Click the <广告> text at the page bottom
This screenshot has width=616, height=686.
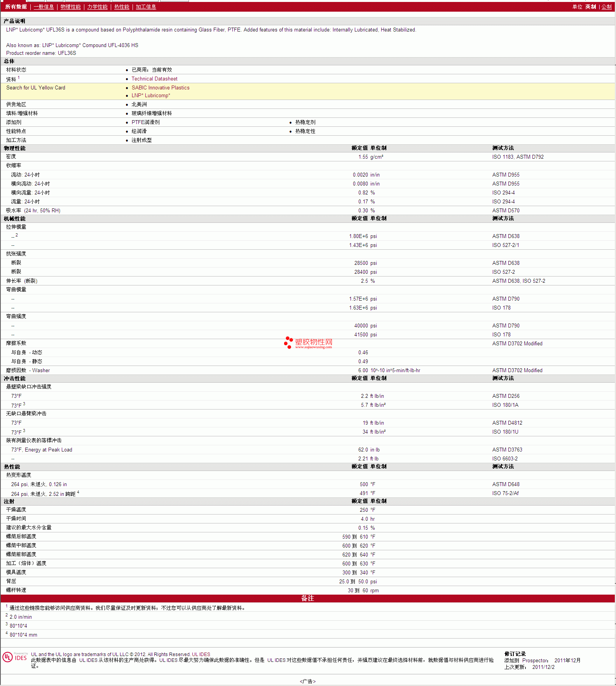pos(308,681)
